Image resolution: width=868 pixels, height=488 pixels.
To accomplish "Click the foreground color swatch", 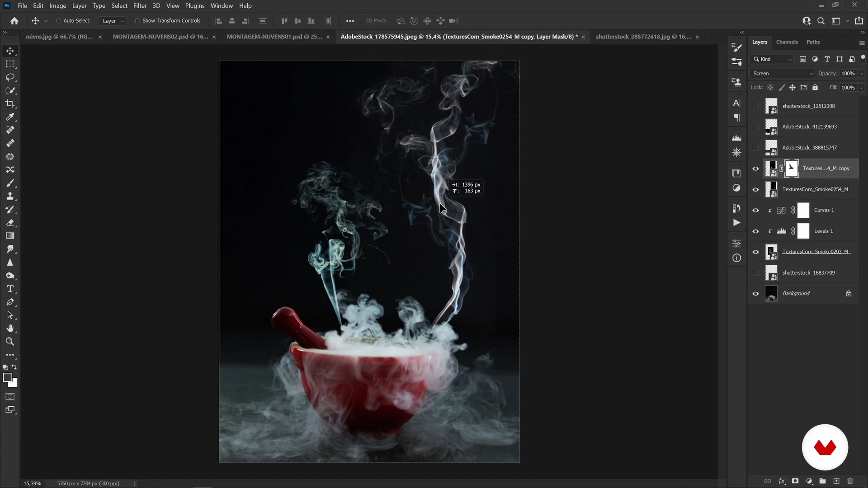I will [7, 378].
